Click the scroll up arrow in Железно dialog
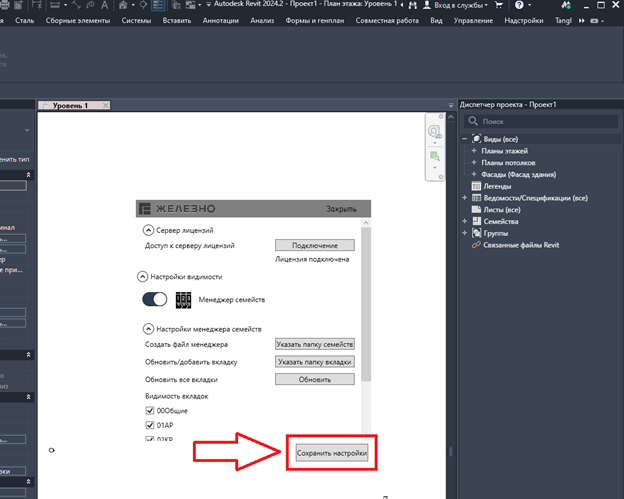 (366, 223)
